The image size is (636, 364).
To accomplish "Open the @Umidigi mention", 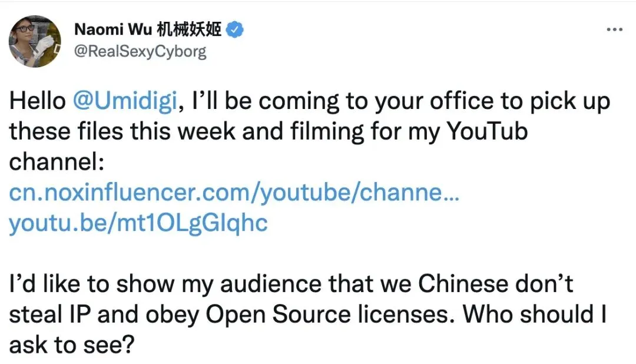I will coord(125,101).
